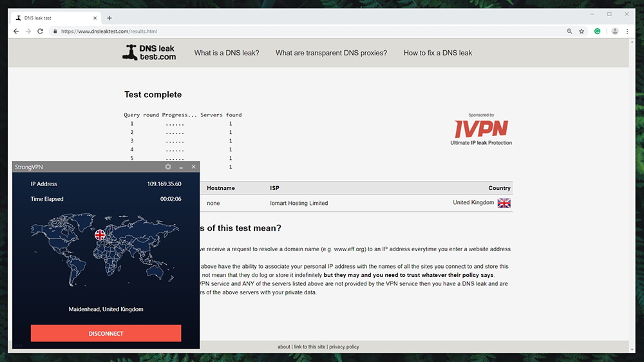Bookmark this page with the star icon

(582, 31)
